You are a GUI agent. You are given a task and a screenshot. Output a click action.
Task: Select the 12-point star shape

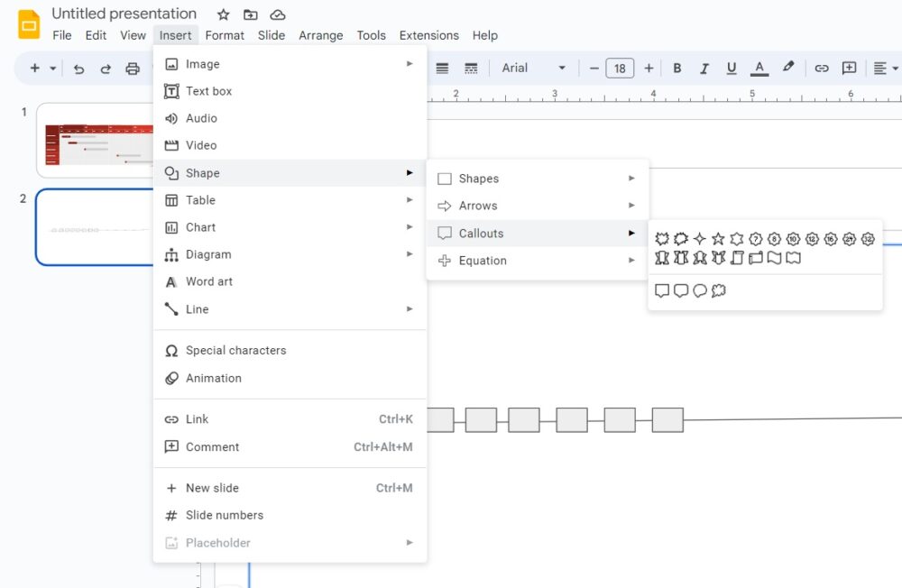coord(812,239)
